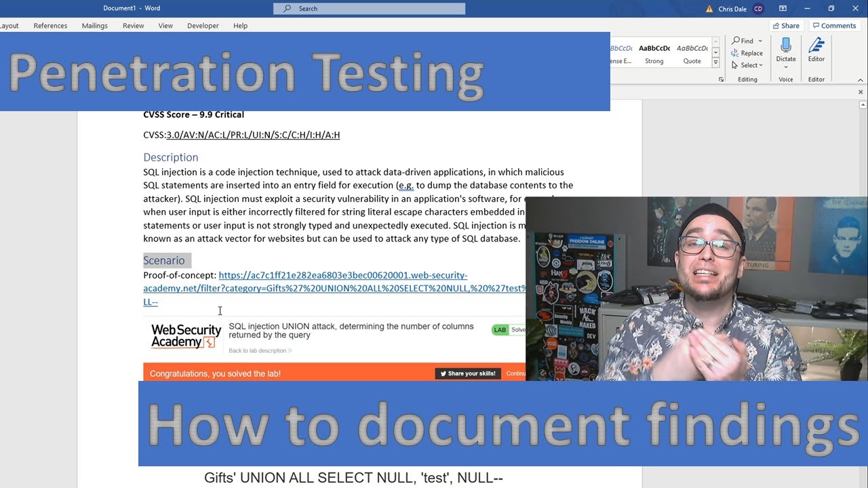The width and height of the screenshot is (868, 488).
Task: Click the 'Gifts' UNION ALL SELECT' payload text
Action: 353,478
